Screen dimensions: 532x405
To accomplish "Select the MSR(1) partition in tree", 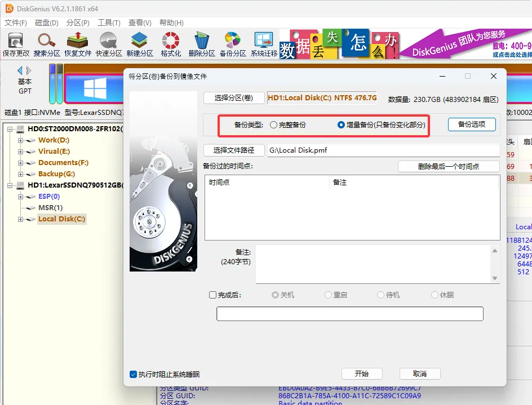I will point(51,208).
